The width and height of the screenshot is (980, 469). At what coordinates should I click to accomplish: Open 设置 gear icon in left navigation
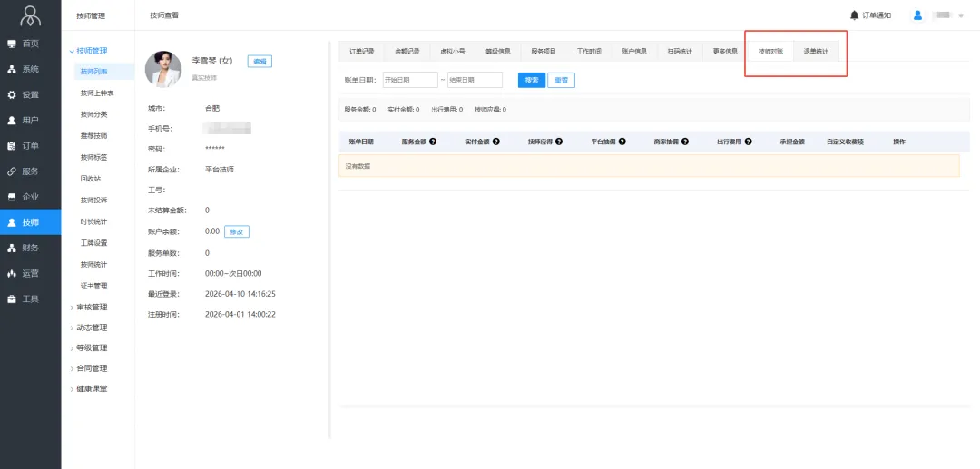12,94
